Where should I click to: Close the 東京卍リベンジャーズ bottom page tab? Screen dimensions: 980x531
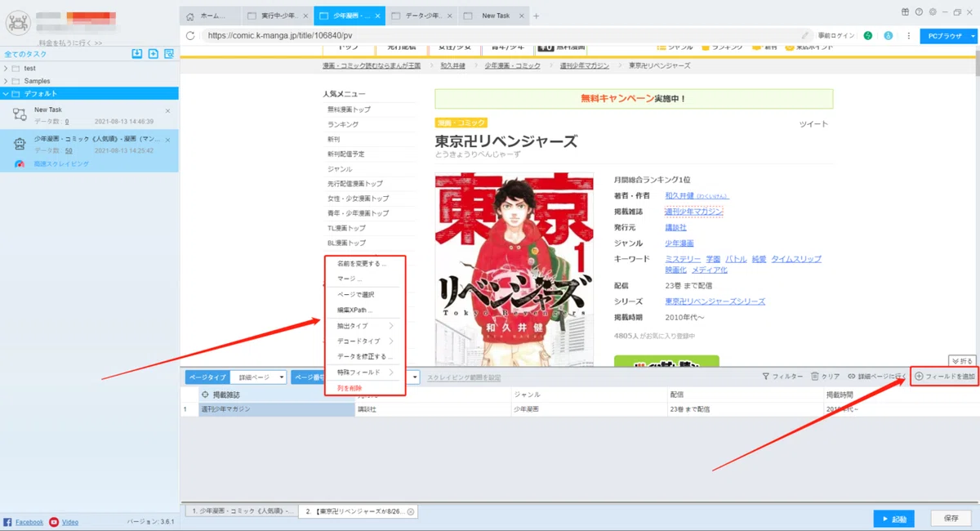(x=411, y=511)
